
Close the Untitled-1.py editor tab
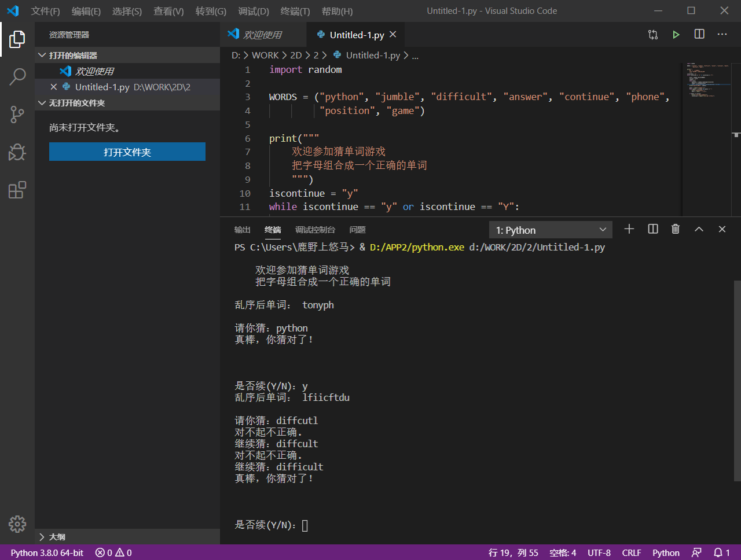click(x=393, y=35)
